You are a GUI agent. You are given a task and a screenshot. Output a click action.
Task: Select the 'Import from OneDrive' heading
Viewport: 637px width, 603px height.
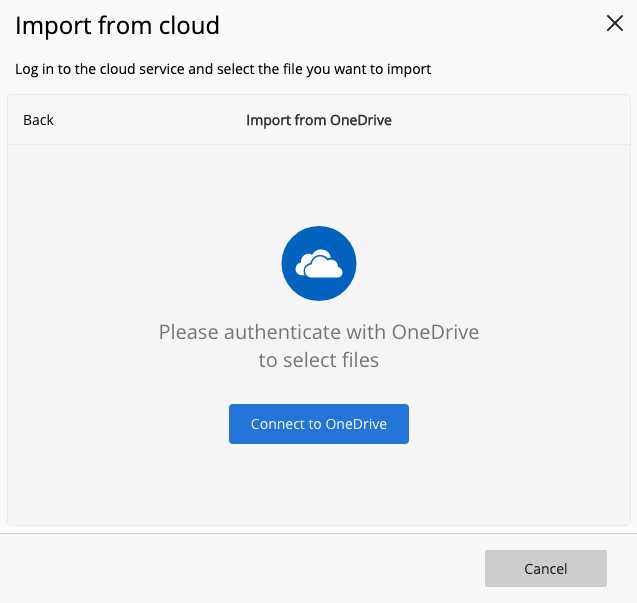[319, 120]
